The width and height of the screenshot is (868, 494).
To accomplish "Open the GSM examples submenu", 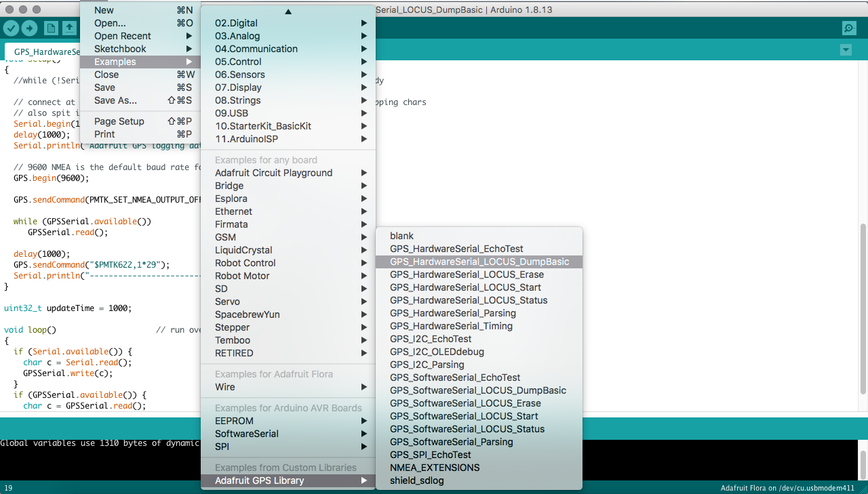I will click(288, 237).
